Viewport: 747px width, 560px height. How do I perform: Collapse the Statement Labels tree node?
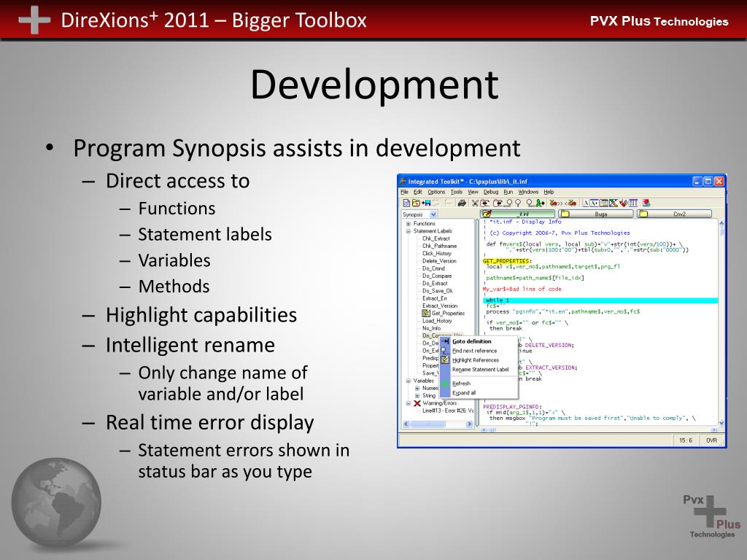click(409, 231)
